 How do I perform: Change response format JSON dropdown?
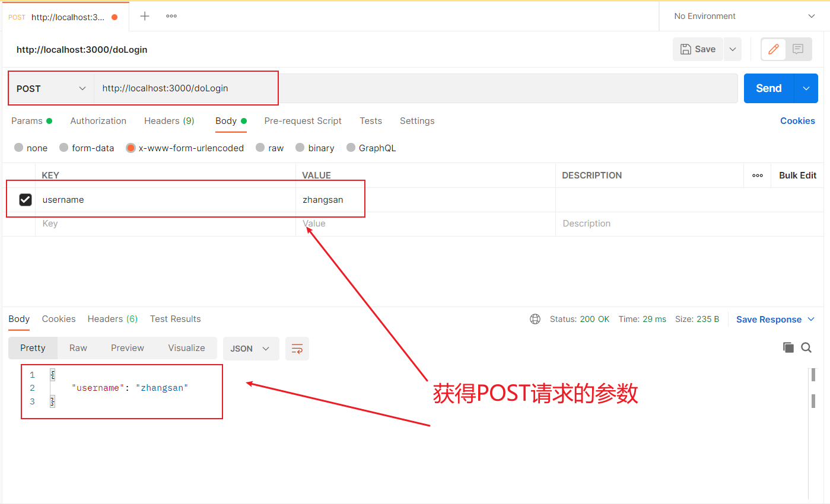tap(251, 349)
